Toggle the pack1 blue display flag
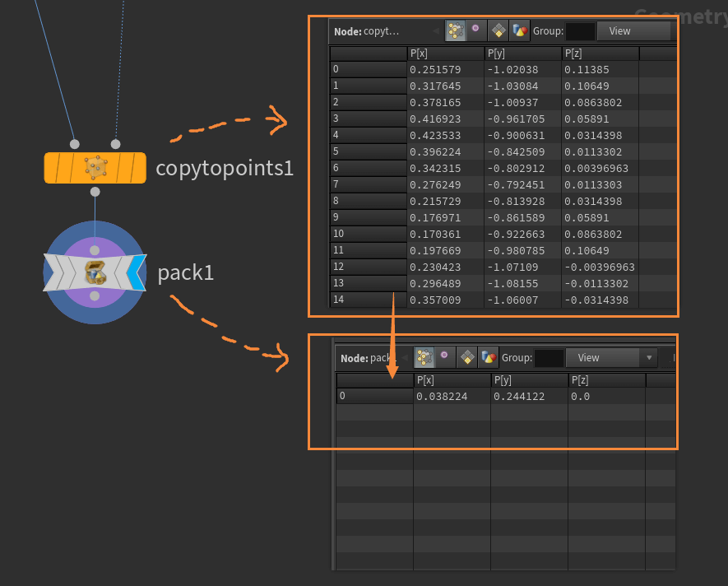Image resolution: width=728 pixels, height=586 pixels. pyautogui.click(x=136, y=272)
